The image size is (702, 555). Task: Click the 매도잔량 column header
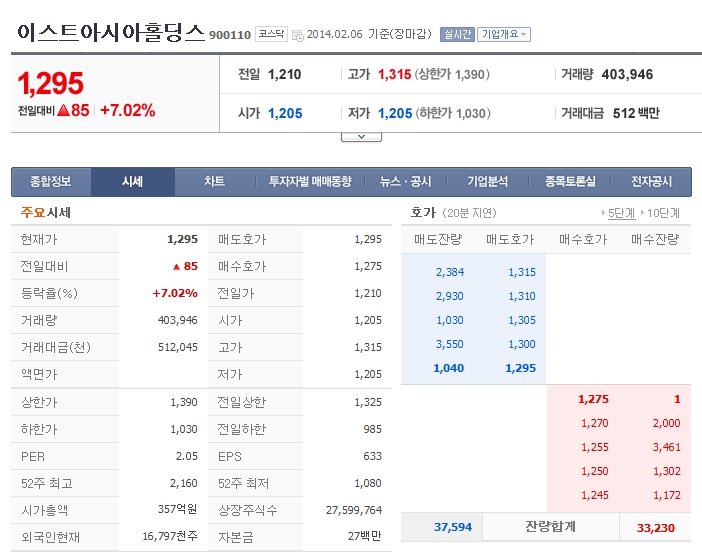tap(437, 239)
